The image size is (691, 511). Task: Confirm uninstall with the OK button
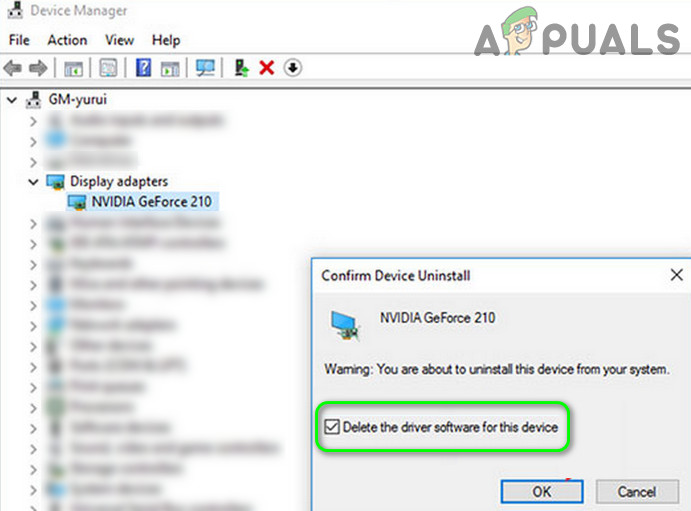click(542, 491)
